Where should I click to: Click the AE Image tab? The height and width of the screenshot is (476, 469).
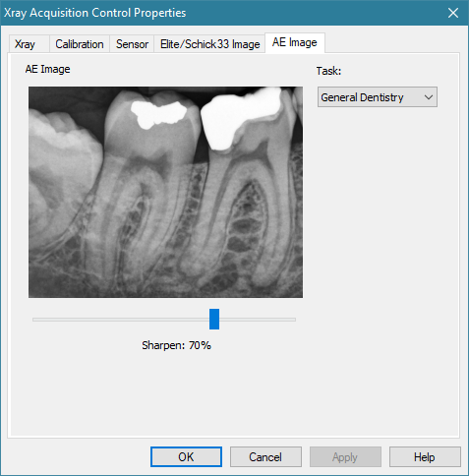[x=295, y=42]
